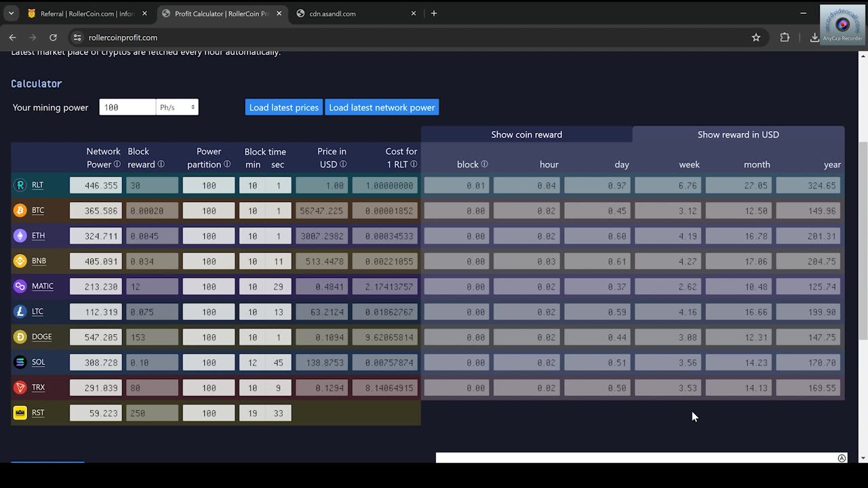This screenshot has height=488, width=868.
Task: Edit the RST network power field
Action: pos(96,413)
